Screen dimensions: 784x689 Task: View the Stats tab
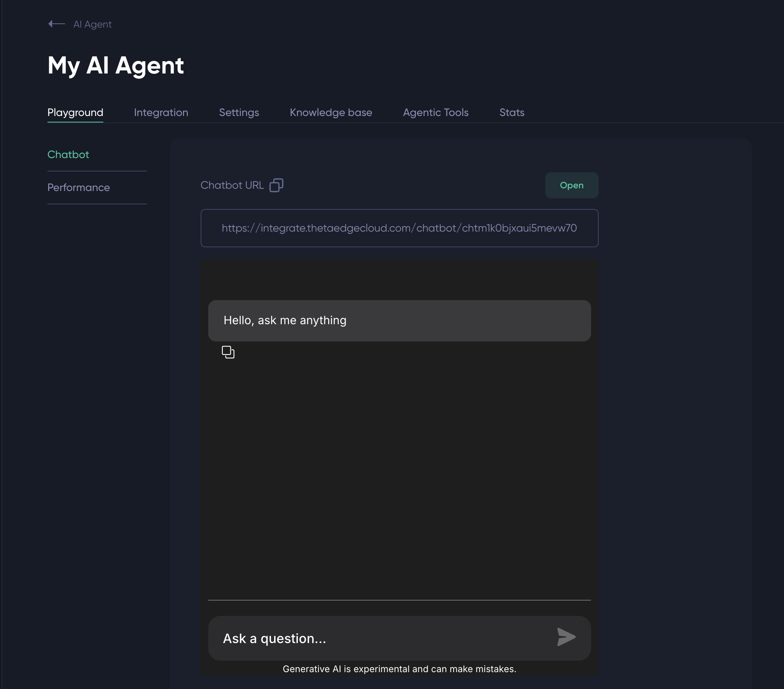click(511, 113)
